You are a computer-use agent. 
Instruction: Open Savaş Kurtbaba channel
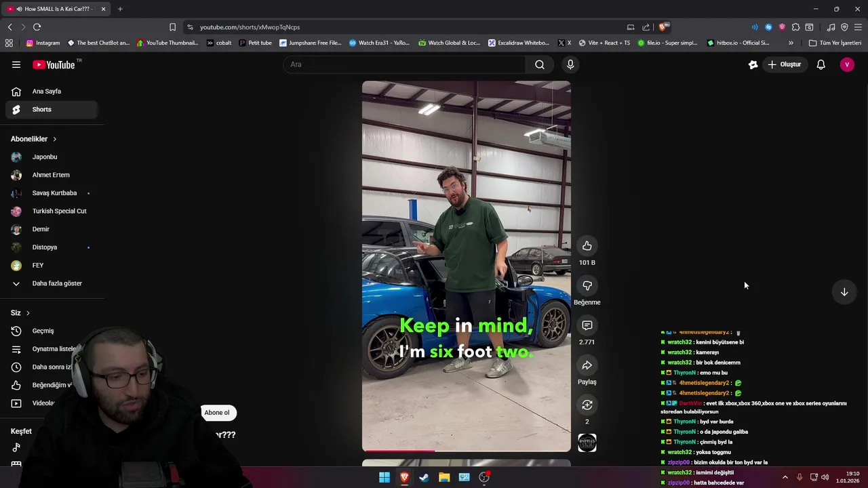(x=52, y=193)
